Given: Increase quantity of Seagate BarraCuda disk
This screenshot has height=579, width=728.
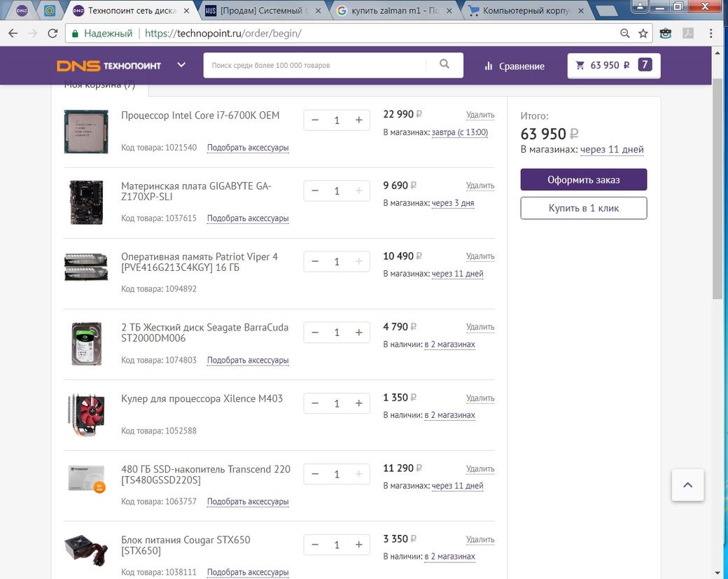Looking at the screenshot, I should pos(359,333).
